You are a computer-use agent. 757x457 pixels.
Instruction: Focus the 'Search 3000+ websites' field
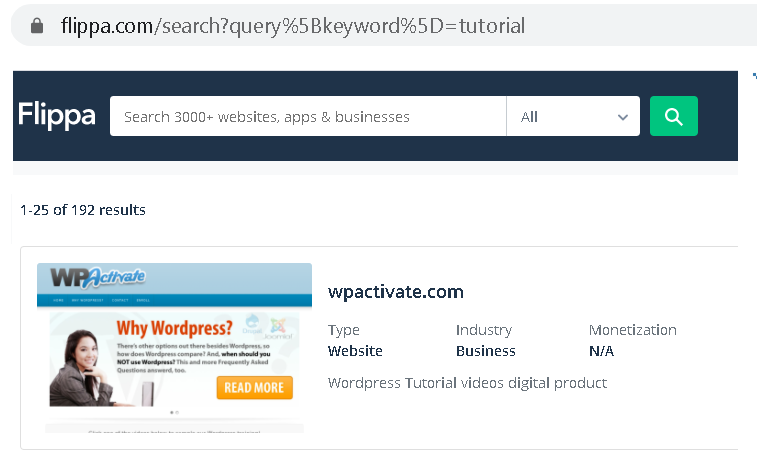tap(308, 116)
